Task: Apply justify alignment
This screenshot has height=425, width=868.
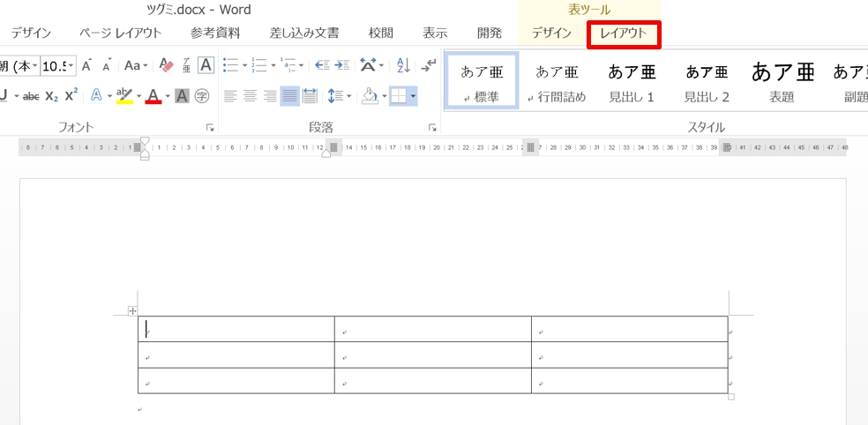Action: 289,96
